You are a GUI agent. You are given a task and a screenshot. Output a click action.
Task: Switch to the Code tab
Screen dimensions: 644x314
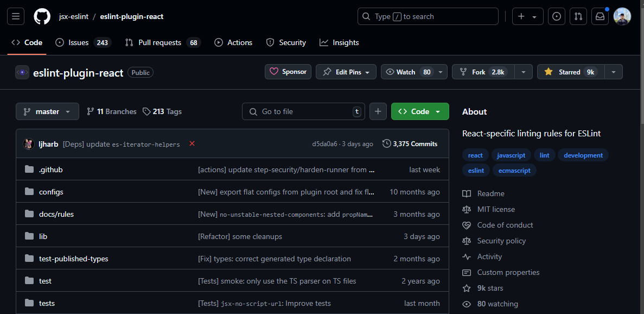[x=27, y=42]
